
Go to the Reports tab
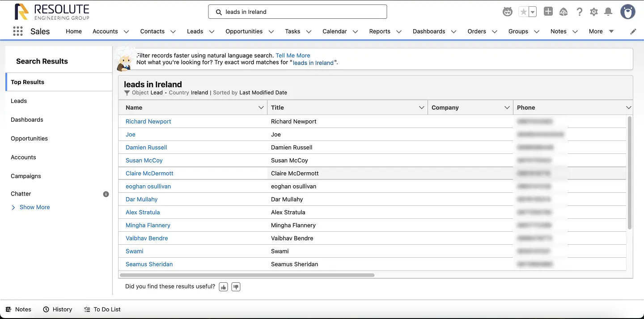[x=380, y=31]
